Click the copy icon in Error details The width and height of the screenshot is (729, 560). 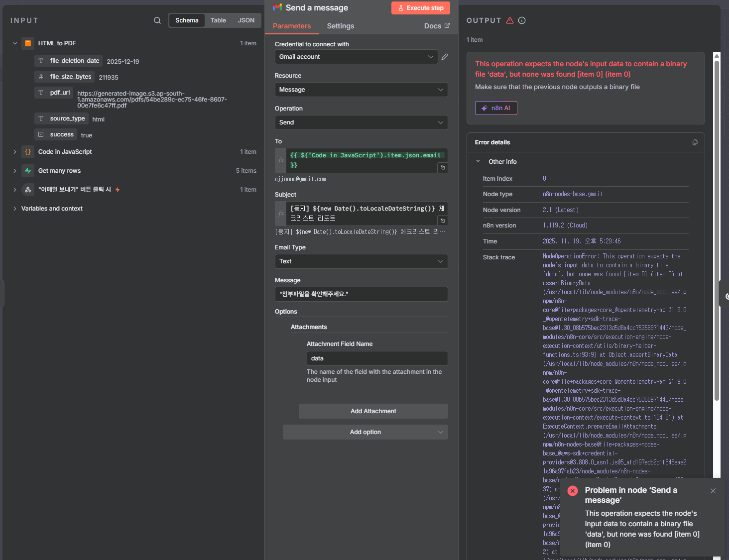pos(695,142)
